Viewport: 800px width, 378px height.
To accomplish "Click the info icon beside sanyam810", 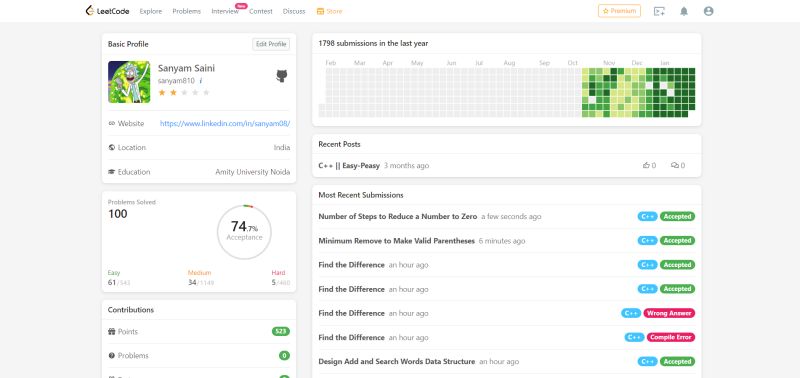I will [x=201, y=81].
